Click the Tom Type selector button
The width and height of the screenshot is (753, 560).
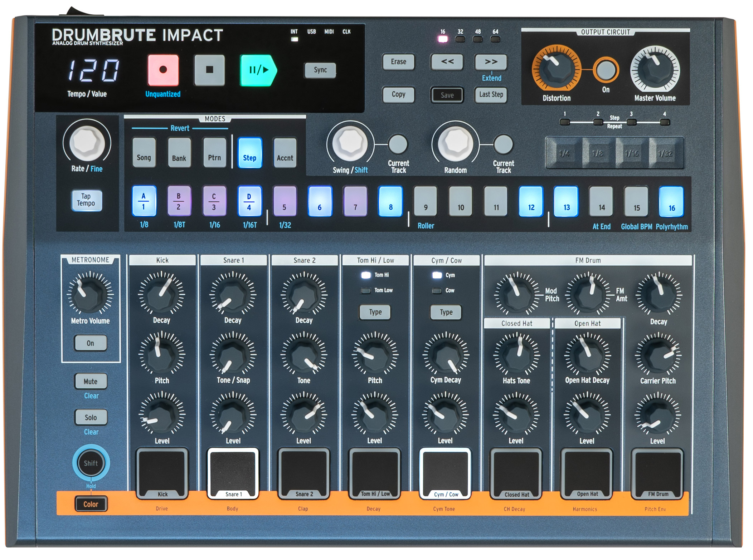coord(375,312)
